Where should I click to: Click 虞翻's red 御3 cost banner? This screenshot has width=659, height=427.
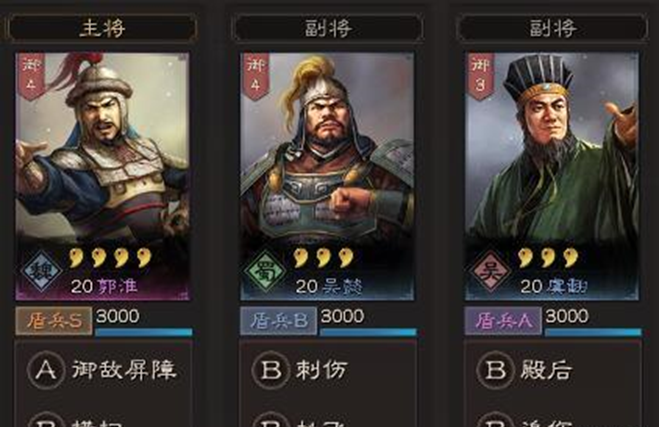(x=480, y=77)
